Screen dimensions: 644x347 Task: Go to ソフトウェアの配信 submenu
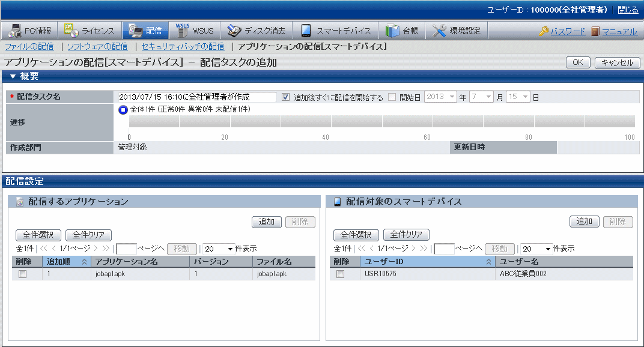tap(97, 46)
